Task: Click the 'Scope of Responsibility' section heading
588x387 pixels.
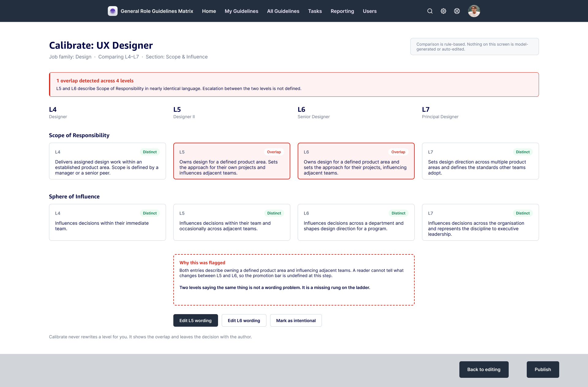Action: [x=79, y=135]
